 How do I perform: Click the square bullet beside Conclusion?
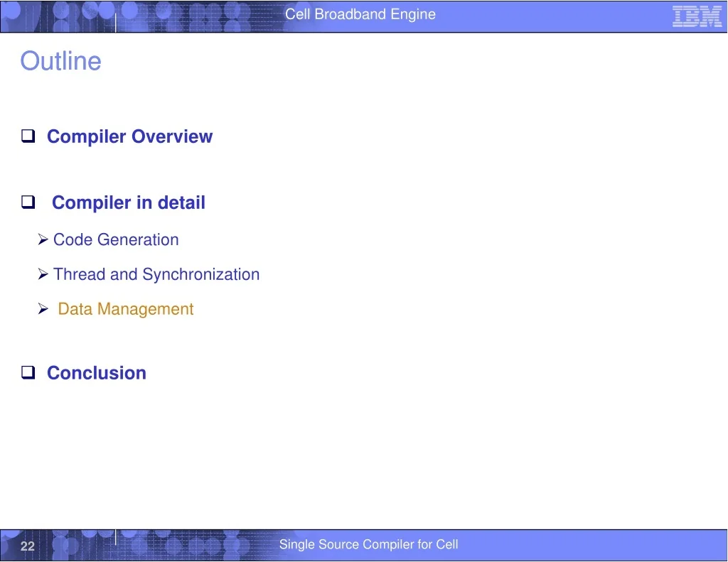[28, 372]
